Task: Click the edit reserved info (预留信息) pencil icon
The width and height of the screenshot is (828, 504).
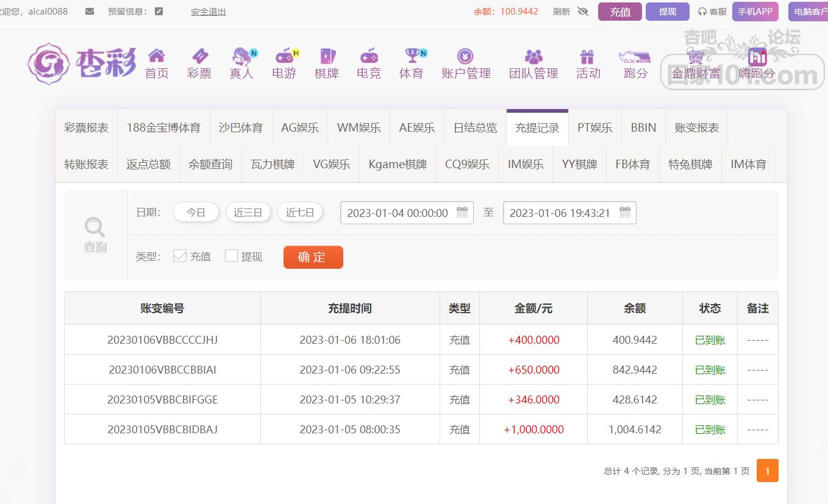Action: [x=159, y=11]
